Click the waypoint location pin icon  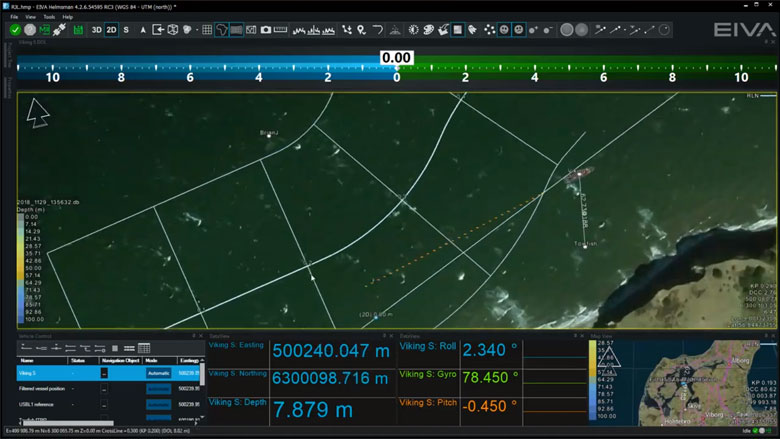coord(362,30)
